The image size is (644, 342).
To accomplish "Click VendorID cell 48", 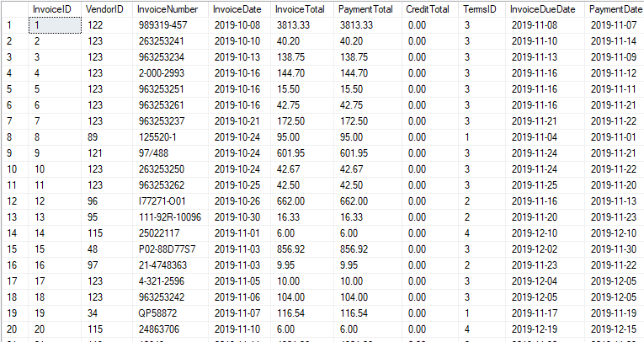I will click(x=107, y=249).
